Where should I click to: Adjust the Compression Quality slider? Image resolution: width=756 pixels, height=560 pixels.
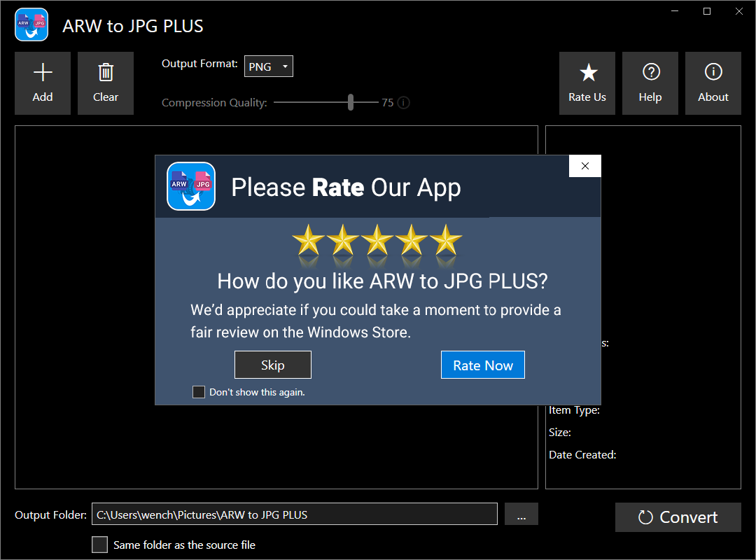pyautogui.click(x=351, y=102)
